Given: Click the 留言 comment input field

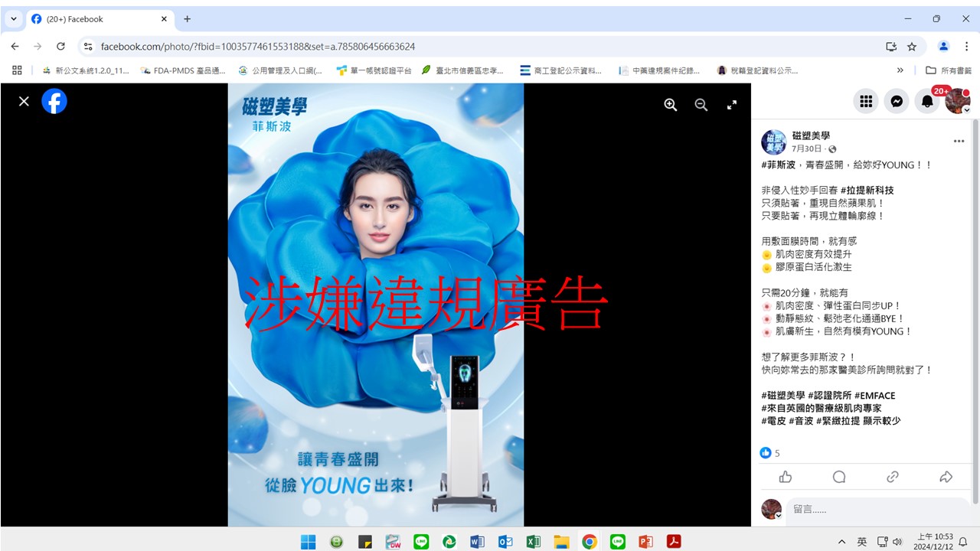Looking at the screenshot, I should [x=879, y=510].
